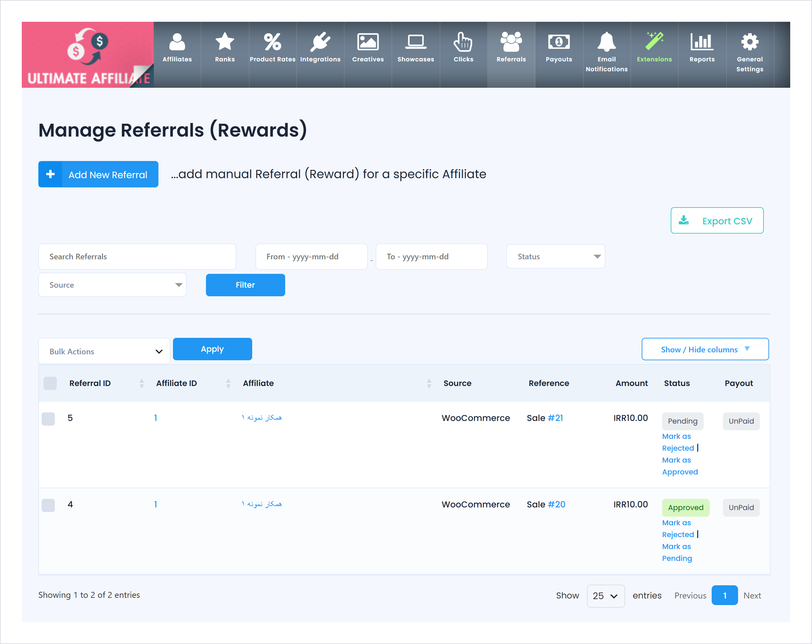
Task: View the Reports bar chart icon
Action: click(x=702, y=41)
